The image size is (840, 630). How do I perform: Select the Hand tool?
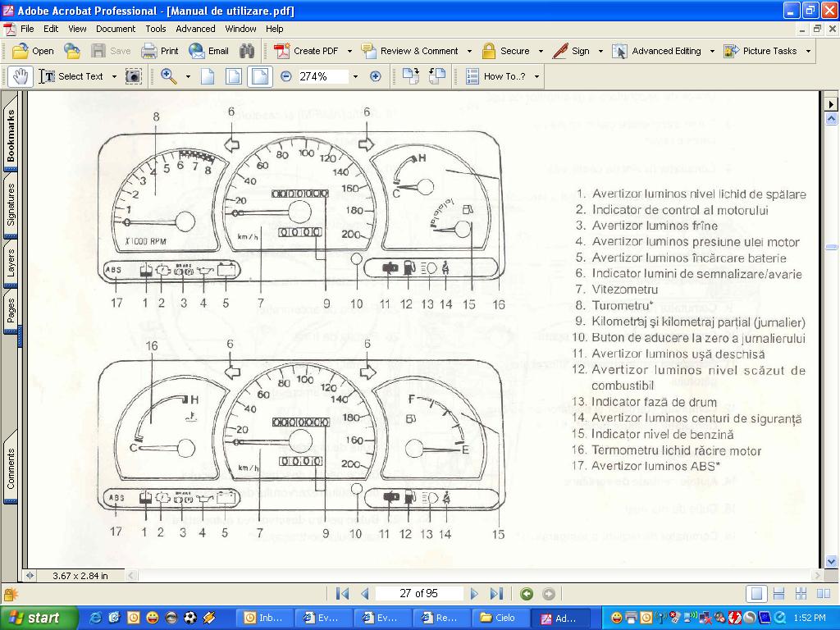pos(21,76)
